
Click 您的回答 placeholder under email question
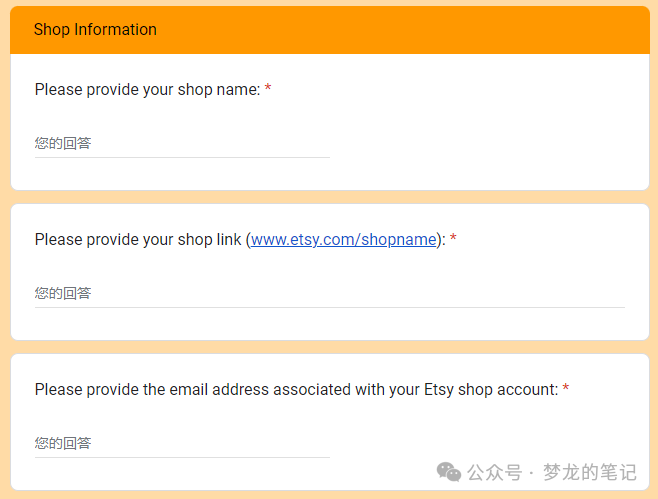tap(63, 443)
